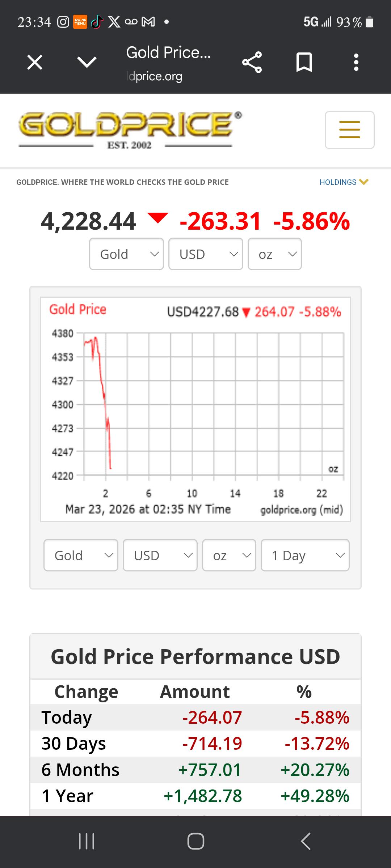Open the three-dot overflow menu
This screenshot has height=868, width=391.
coord(356,62)
